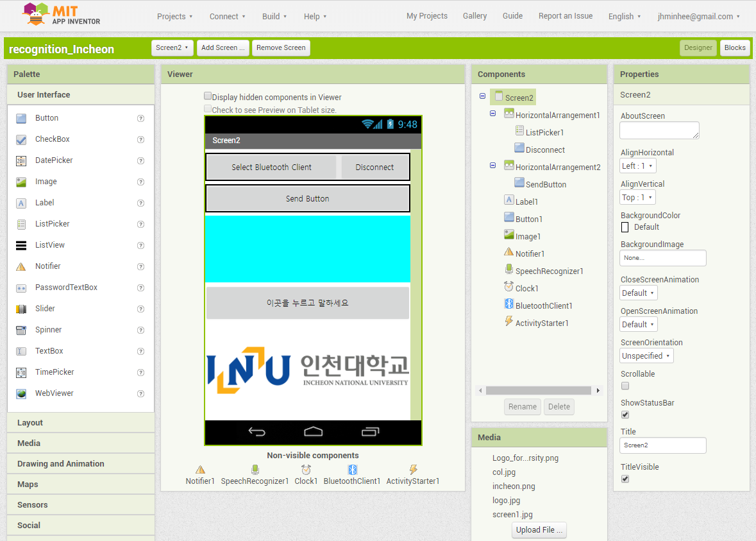Click the Add Screen button
756x541 pixels.
pyautogui.click(x=223, y=47)
